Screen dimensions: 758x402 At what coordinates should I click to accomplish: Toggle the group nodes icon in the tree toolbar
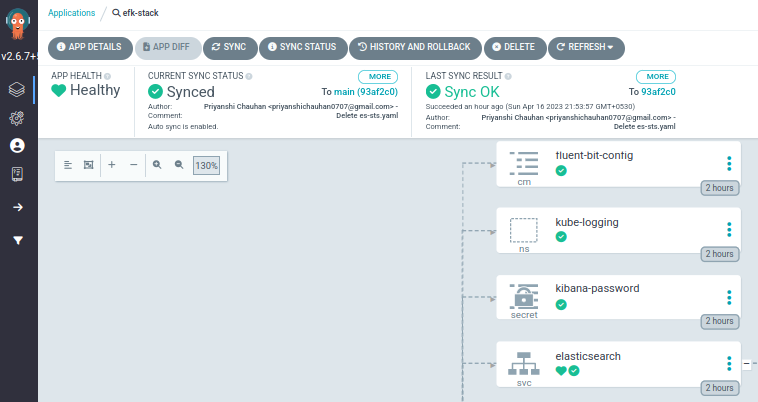tap(89, 165)
